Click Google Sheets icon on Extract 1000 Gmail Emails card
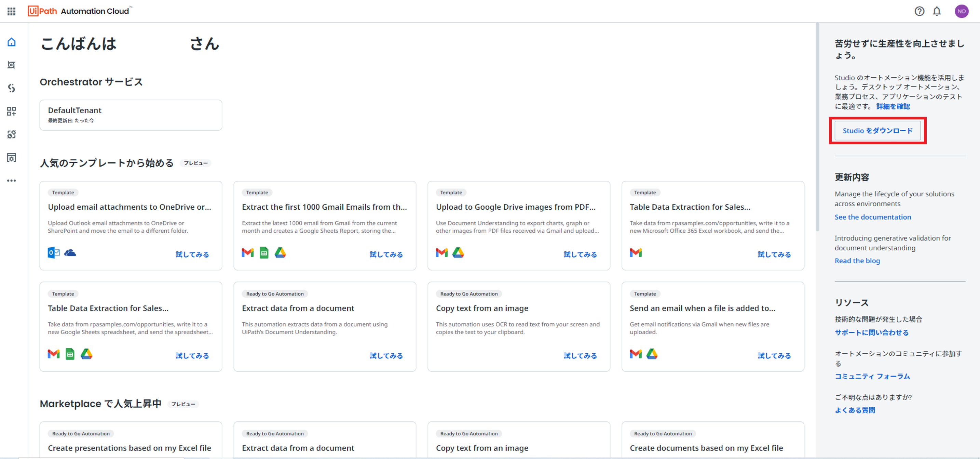Image resolution: width=980 pixels, height=459 pixels. [264, 252]
